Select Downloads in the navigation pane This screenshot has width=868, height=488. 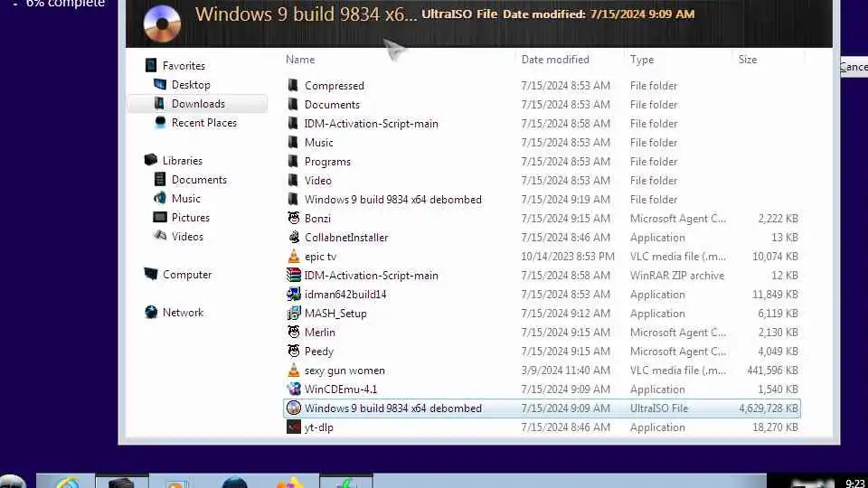point(198,103)
